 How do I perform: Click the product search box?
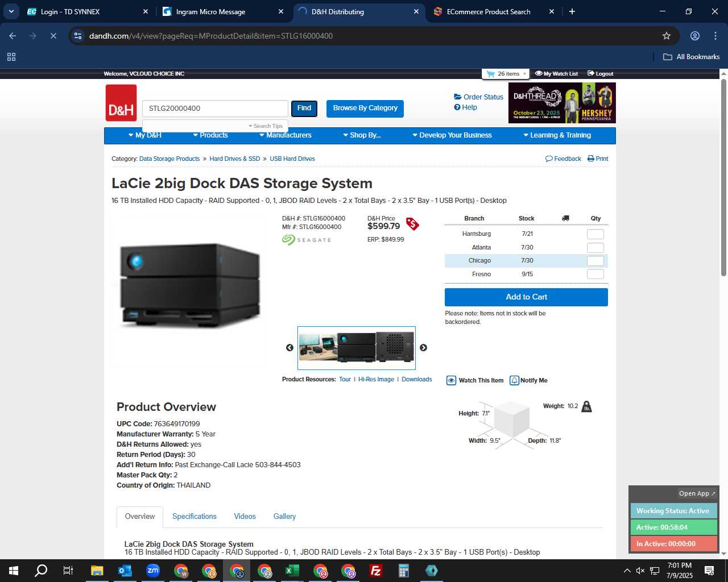click(x=215, y=109)
